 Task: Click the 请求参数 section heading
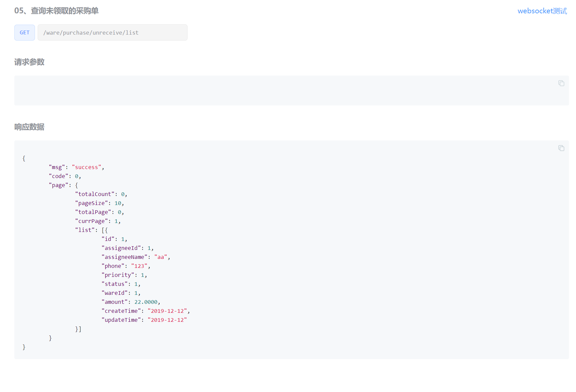point(29,62)
